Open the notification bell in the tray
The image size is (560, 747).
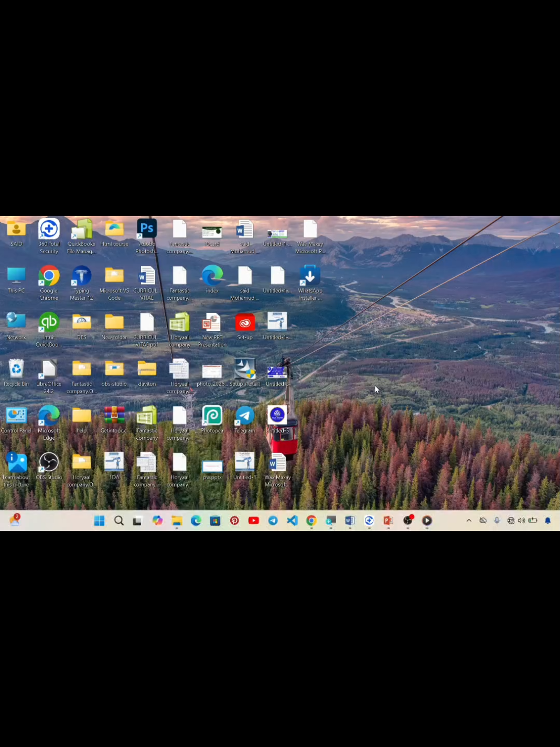click(547, 521)
